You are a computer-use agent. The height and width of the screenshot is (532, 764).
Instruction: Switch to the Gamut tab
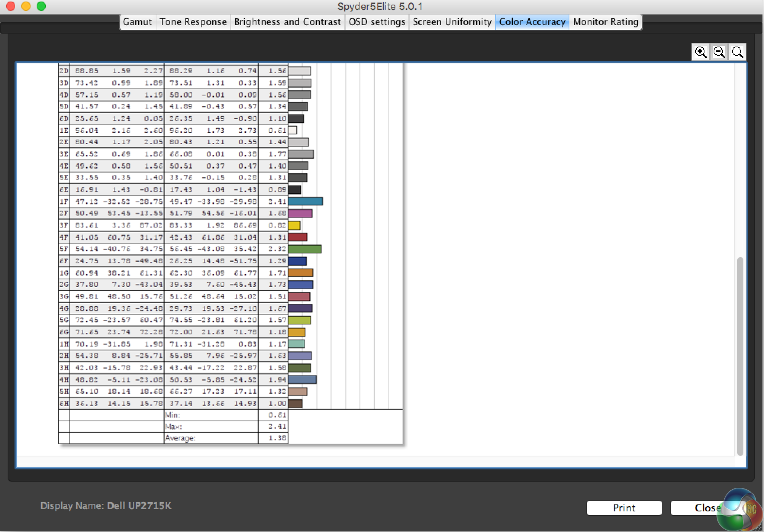pyautogui.click(x=137, y=22)
